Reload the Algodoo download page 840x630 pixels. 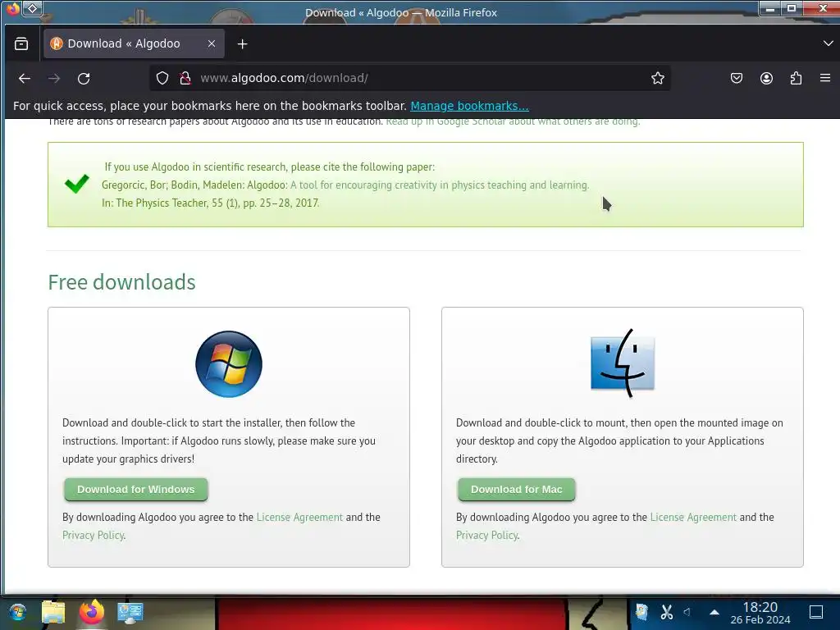pos(84,78)
